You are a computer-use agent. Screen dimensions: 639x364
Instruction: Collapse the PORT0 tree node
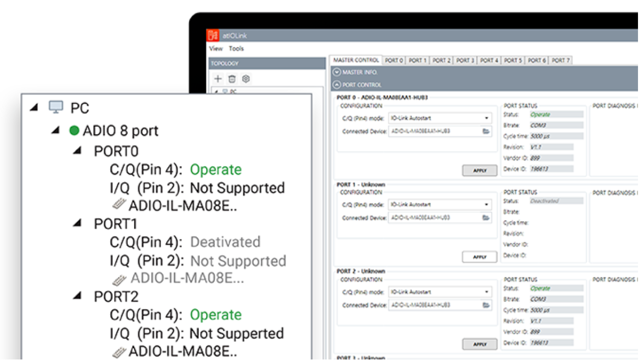coord(77,151)
